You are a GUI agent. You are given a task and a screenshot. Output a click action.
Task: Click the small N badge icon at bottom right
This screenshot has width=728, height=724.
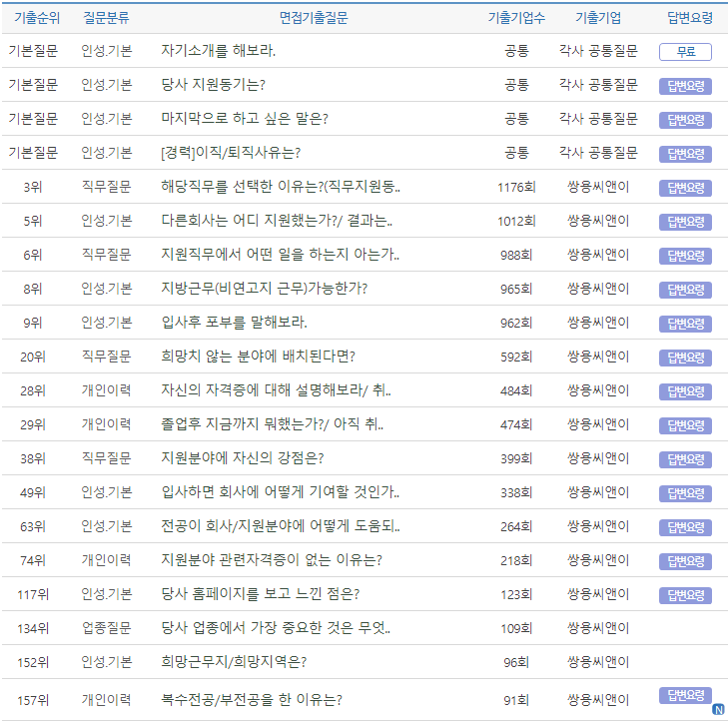pos(717,709)
